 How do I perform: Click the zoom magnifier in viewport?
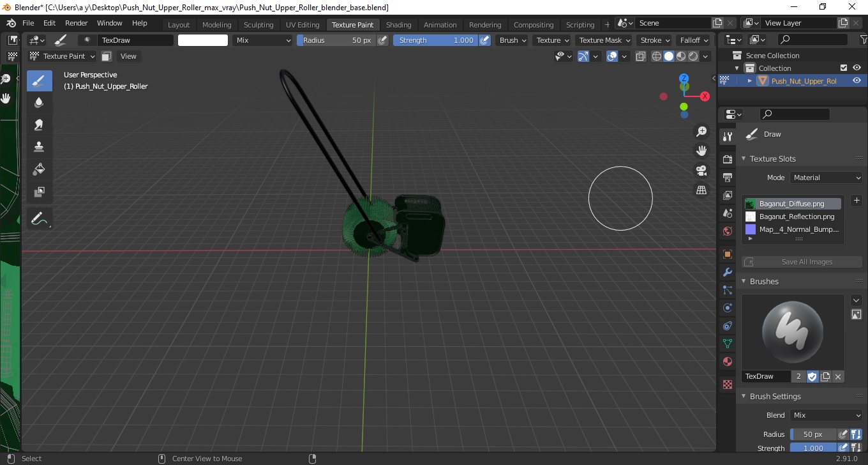(701, 131)
